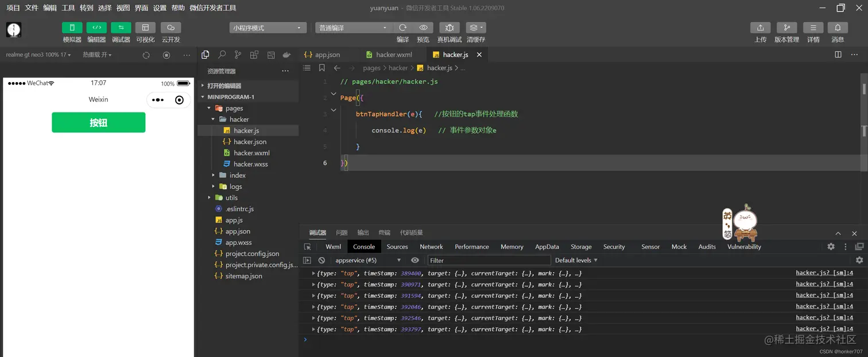Tap the green 按钮 button in simulator
This screenshot has width=868, height=357.
pyautogui.click(x=98, y=122)
